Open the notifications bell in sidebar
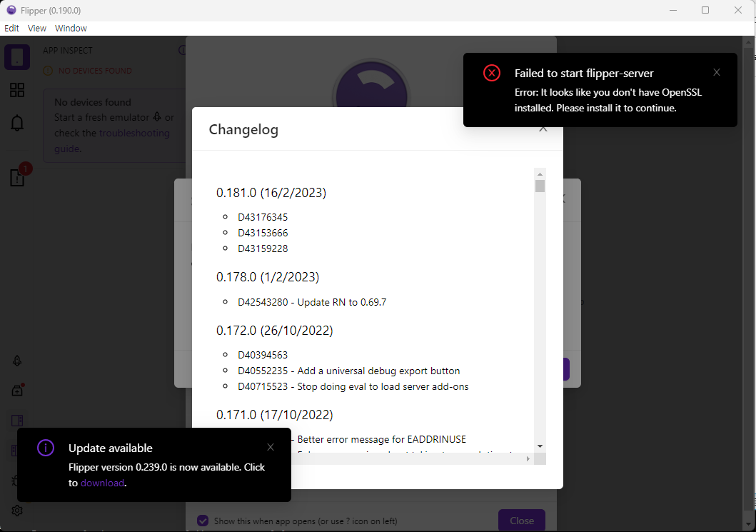Image resolution: width=756 pixels, height=532 pixels. [x=17, y=123]
